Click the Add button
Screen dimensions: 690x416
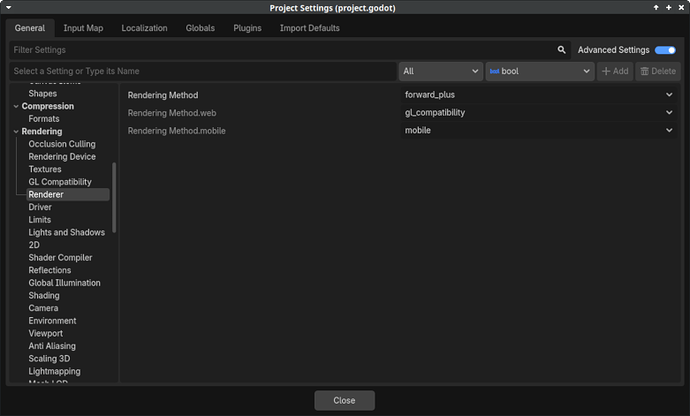(x=615, y=71)
